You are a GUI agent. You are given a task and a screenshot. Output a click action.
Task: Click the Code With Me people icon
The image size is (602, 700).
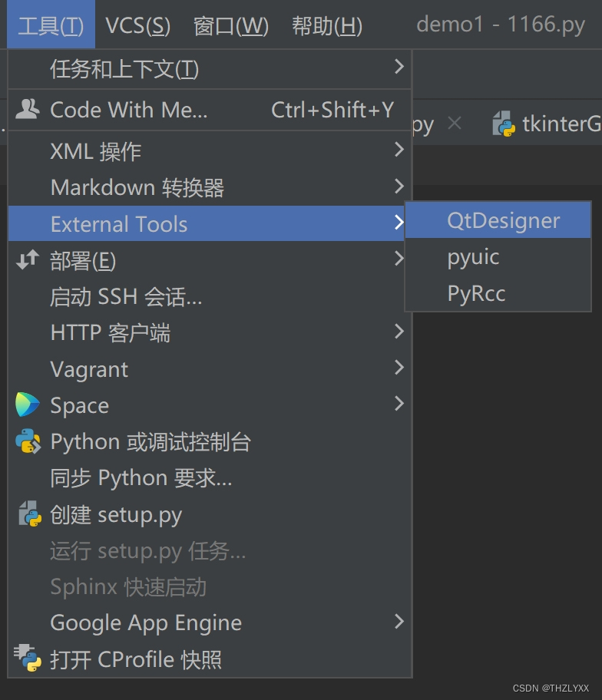coord(28,110)
